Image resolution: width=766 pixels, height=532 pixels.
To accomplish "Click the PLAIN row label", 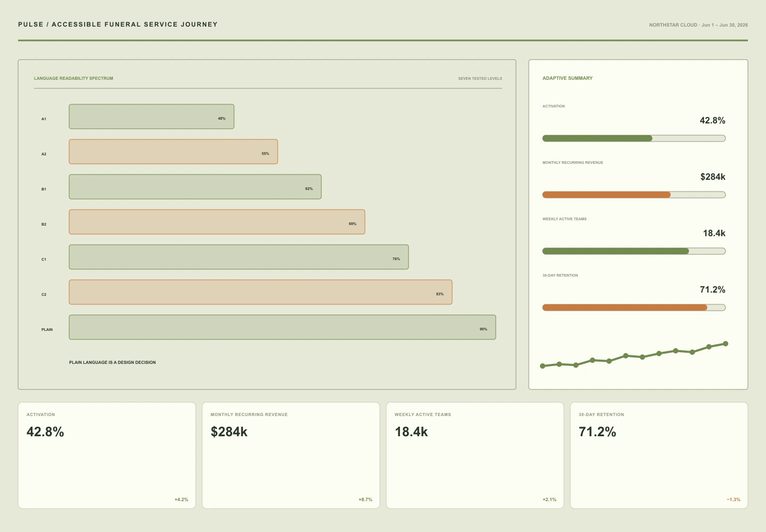I will 47,330.
